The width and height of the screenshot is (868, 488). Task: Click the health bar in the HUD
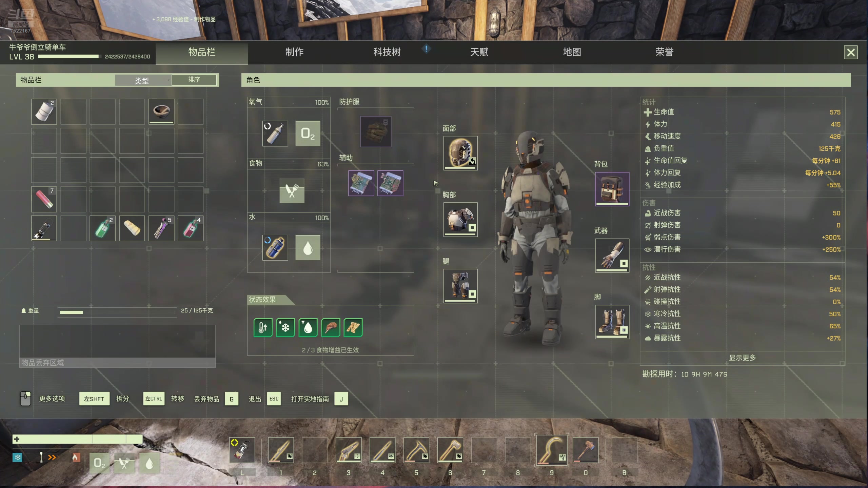[78, 439]
